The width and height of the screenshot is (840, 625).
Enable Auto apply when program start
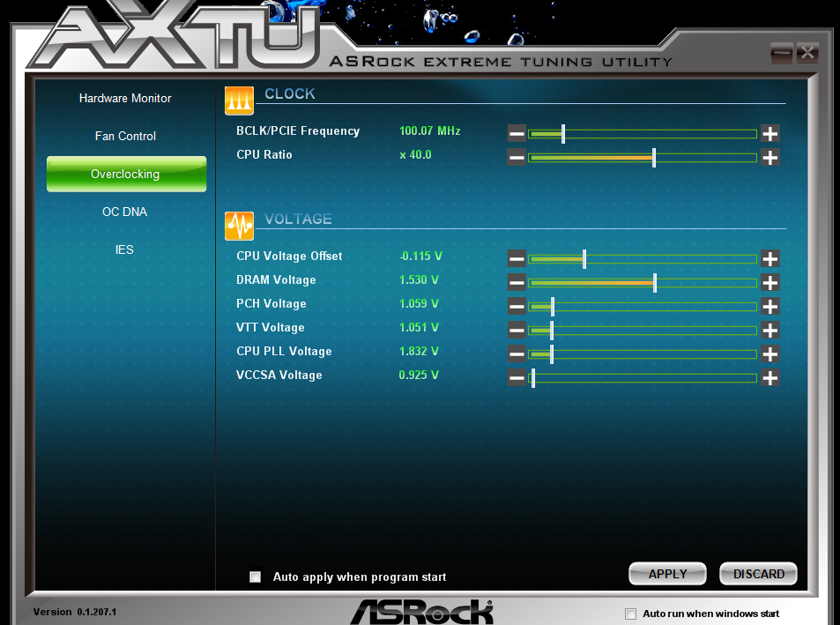pos(256,577)
